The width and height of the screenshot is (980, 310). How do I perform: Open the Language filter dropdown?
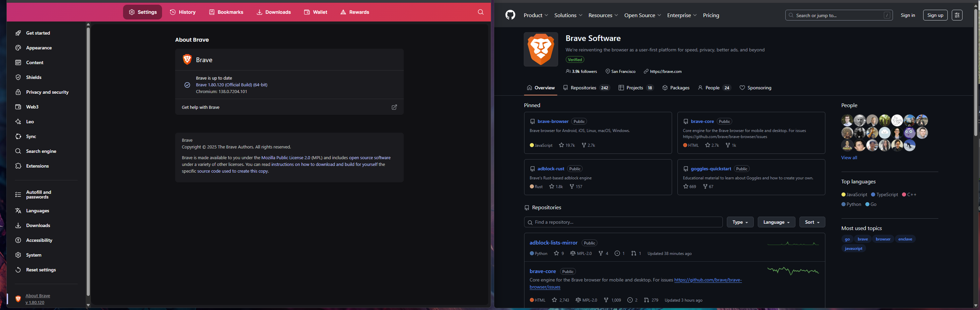coord(776,222)
